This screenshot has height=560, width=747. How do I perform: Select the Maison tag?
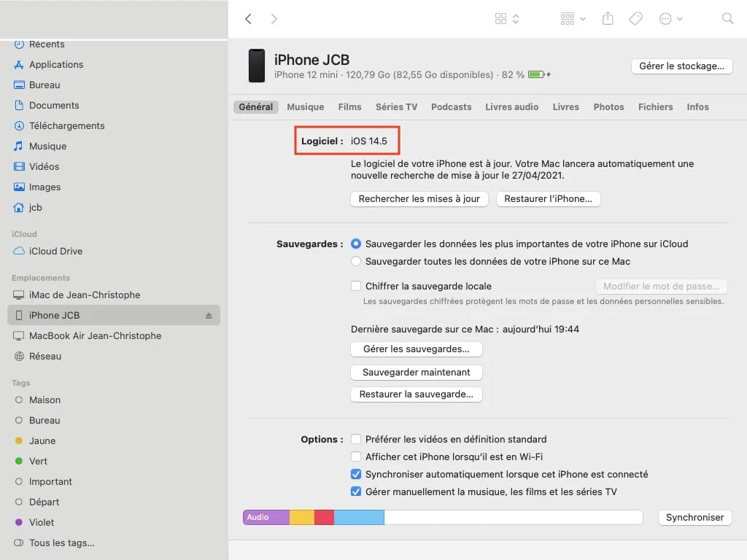(x=115, y=400)
